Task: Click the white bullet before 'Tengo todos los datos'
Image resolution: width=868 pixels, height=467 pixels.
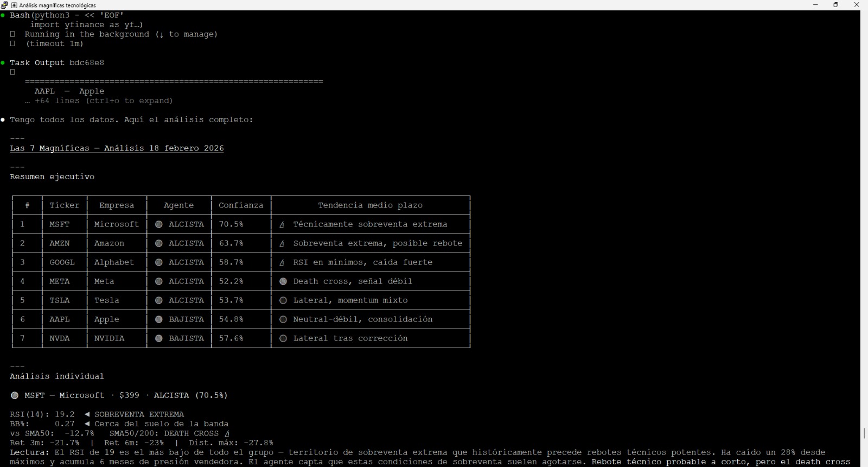Action: [x=3, y=119]
